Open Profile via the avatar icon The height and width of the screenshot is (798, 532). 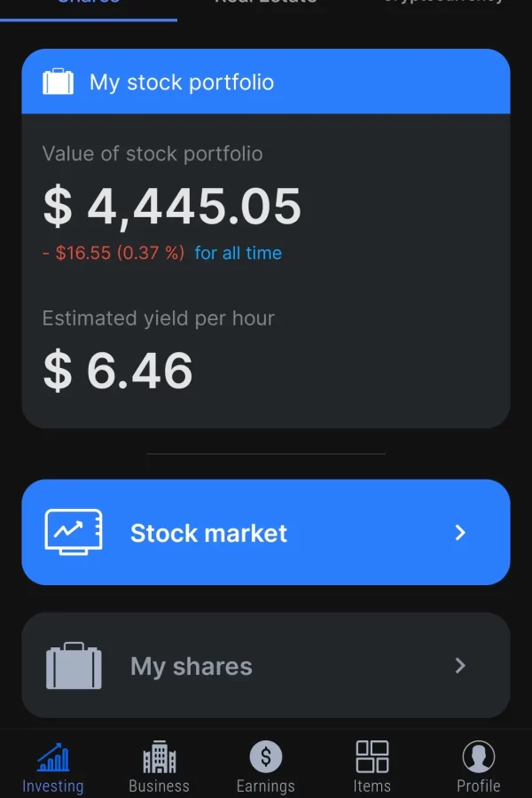pos(479,756)
